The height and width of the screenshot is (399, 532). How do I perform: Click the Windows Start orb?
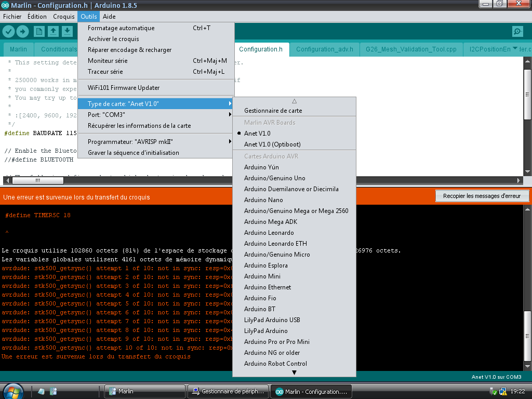pos(13,391)
